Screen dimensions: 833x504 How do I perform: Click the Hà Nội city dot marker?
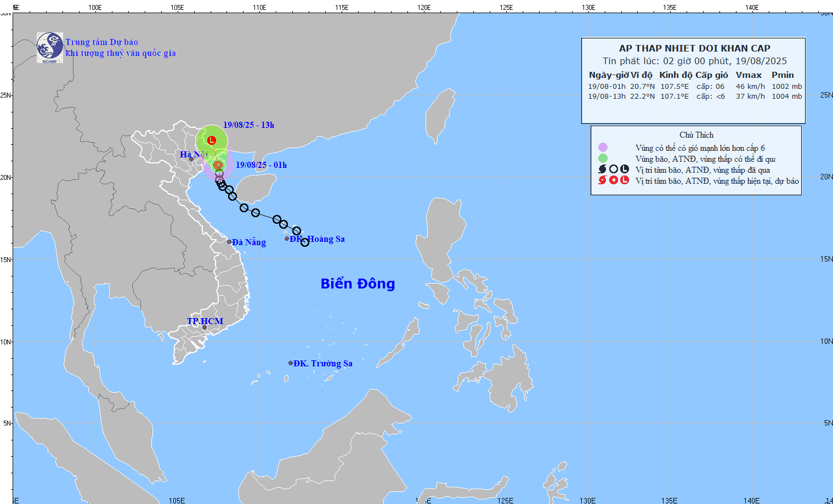click(191, 159)
